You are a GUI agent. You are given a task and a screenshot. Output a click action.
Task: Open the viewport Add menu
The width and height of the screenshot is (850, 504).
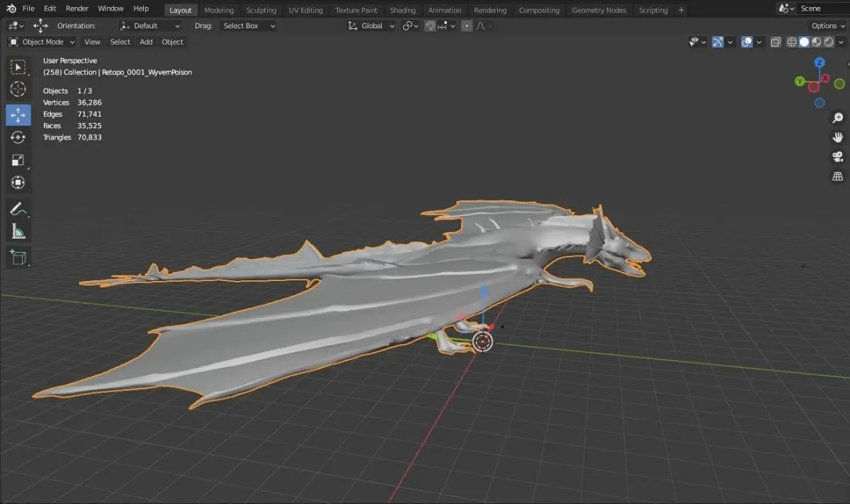click(x=146, y=42)
